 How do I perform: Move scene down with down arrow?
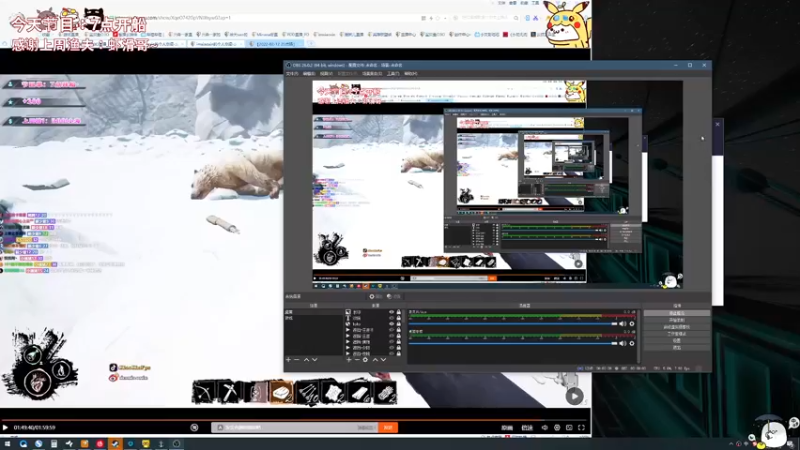coord(315,360)
